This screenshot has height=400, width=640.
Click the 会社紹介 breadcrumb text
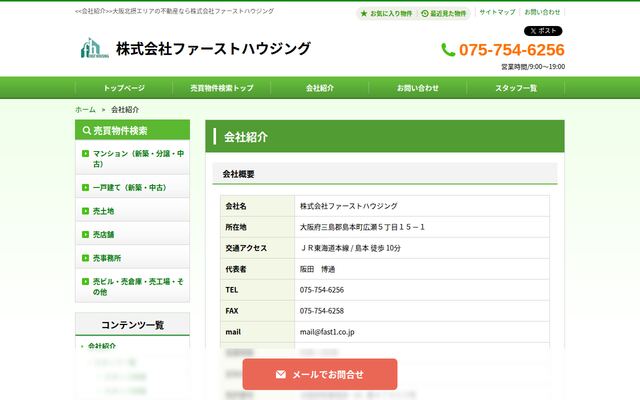click(125, 109)
